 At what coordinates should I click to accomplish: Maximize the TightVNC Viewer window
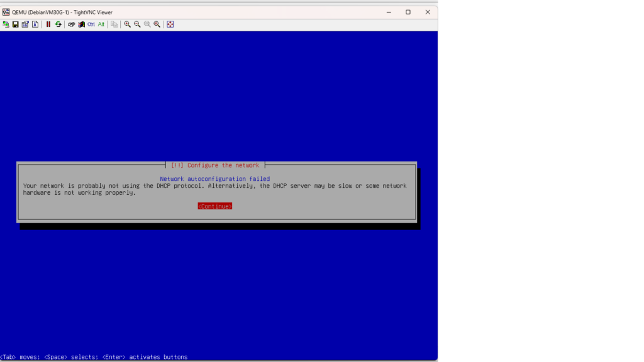(408, 12)
